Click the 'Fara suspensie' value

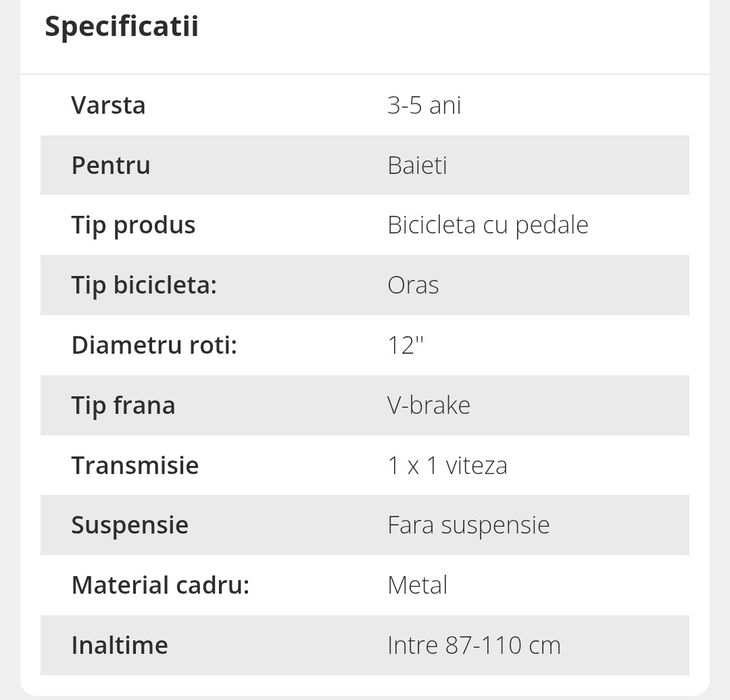click(468, 525)
